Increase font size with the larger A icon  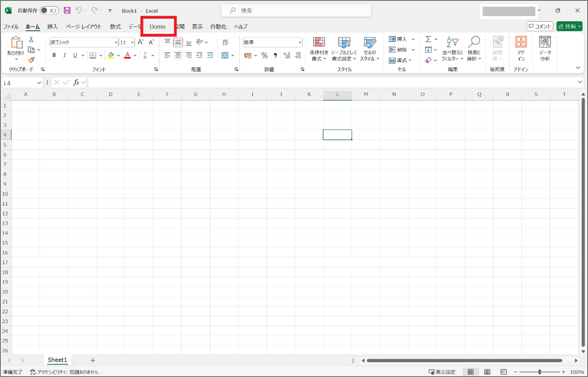click(140, 42)
